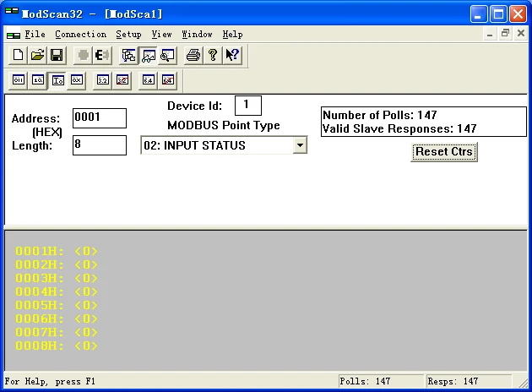The image size is (532, 392).
Task: Select the 0008H: <0> data row
Action: point(57,346)
